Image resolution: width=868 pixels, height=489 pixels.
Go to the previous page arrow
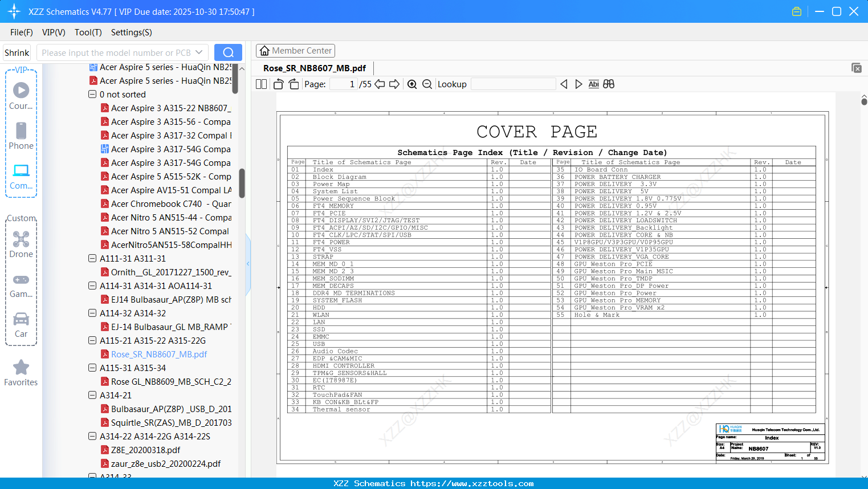(x=380, y=84)
